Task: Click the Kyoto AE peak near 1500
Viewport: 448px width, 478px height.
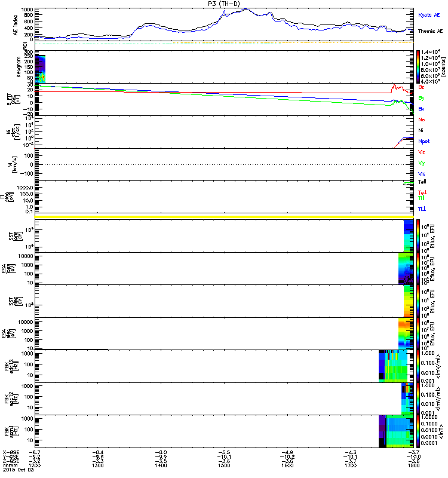Action: tap(225, 11)
